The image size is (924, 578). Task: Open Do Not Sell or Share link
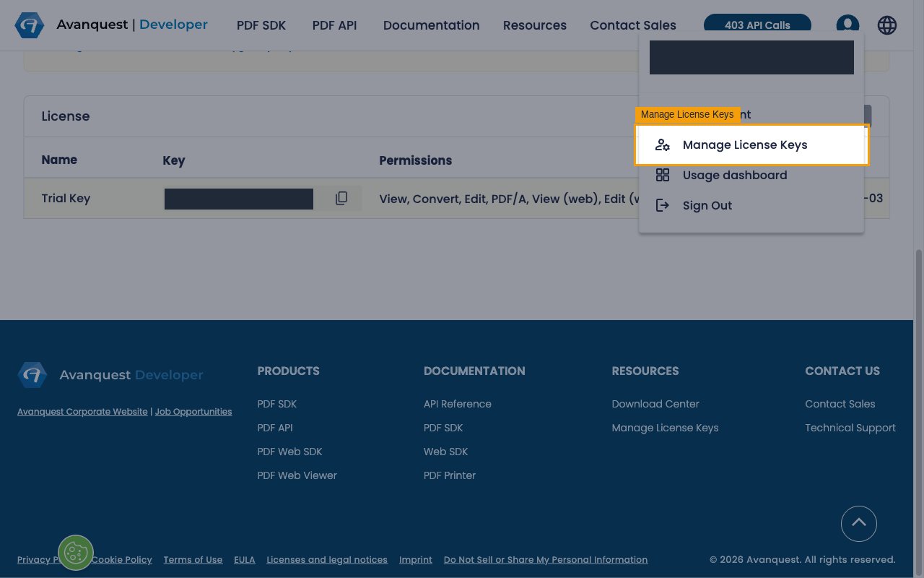coord(546,560)
